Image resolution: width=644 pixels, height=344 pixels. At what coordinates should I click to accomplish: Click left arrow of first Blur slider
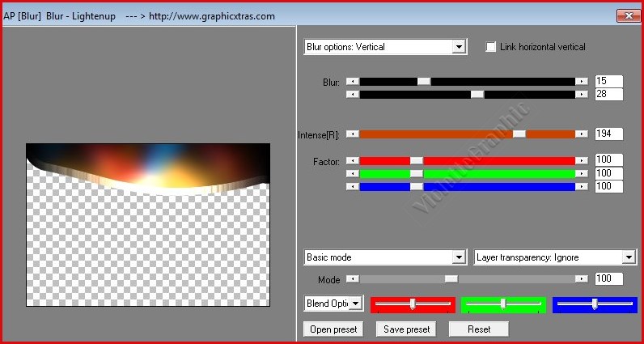[351, 81]
